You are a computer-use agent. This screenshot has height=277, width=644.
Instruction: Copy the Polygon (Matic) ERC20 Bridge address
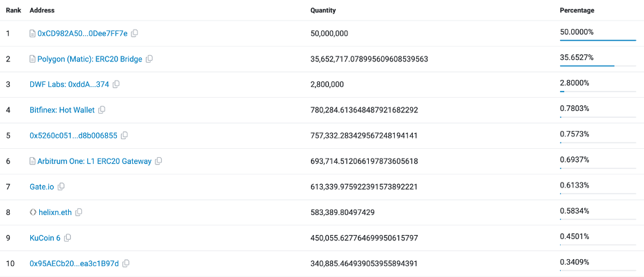pyautogui.click(x=149, y=59)
